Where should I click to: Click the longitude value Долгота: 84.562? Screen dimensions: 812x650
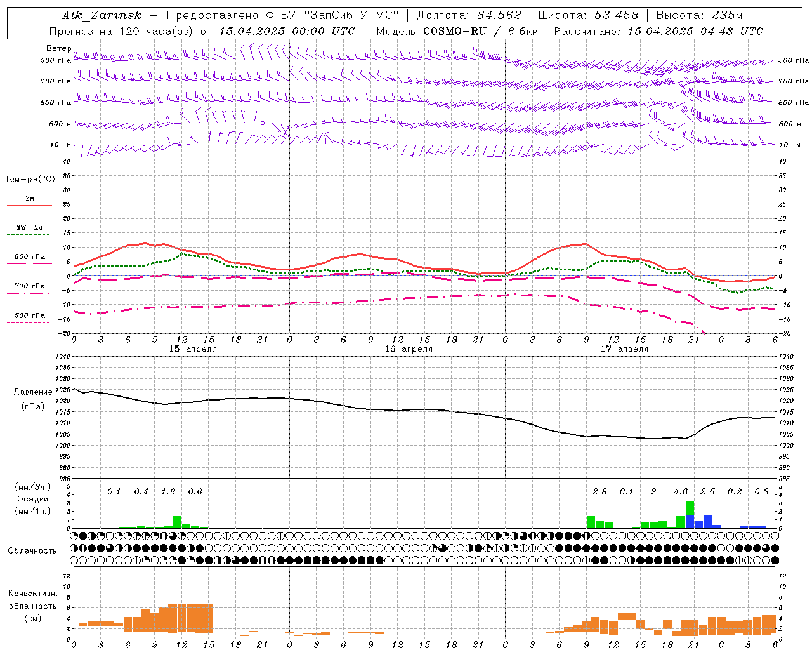tap(469, 15)
